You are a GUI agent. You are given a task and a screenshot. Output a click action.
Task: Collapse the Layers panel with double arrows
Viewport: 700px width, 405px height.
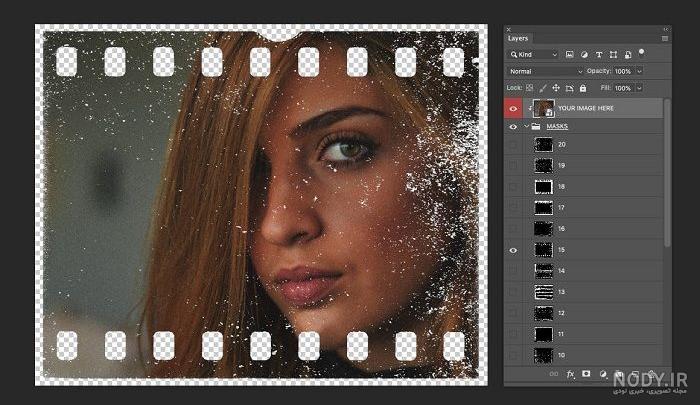666,29
